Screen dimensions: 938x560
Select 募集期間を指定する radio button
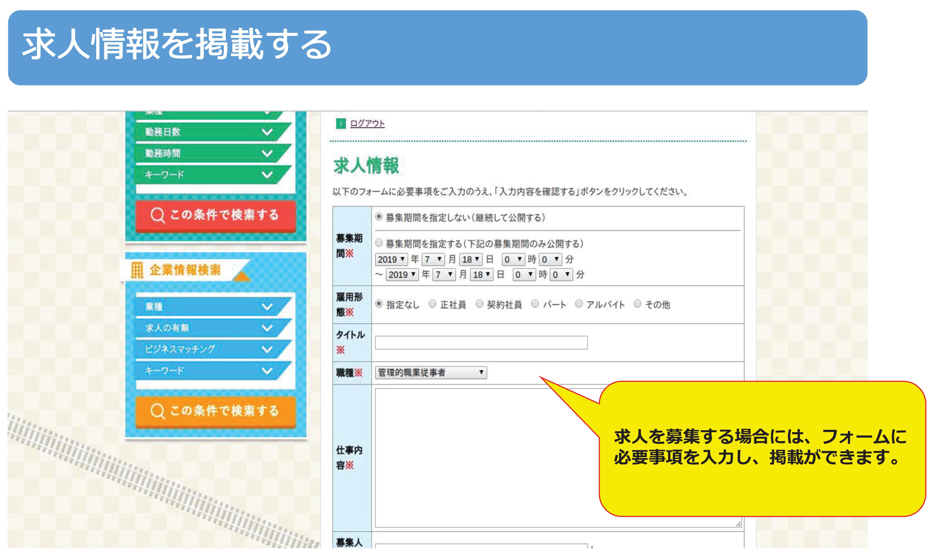point(379,243)
